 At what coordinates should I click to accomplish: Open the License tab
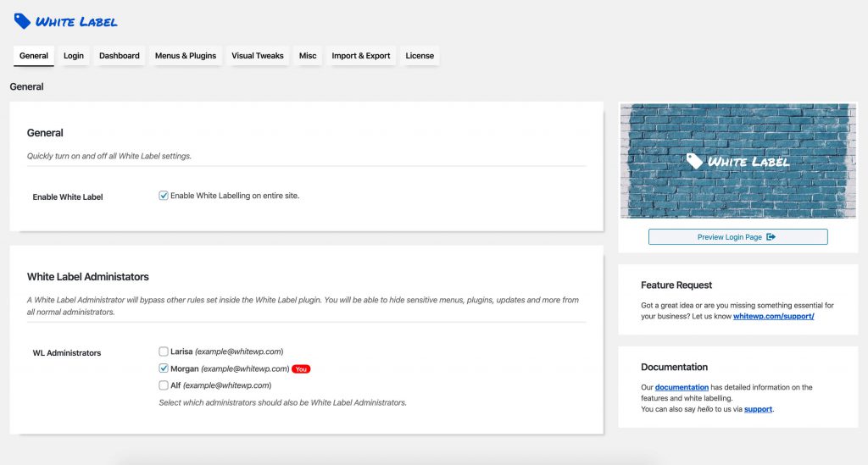click(x=420, y=56)
